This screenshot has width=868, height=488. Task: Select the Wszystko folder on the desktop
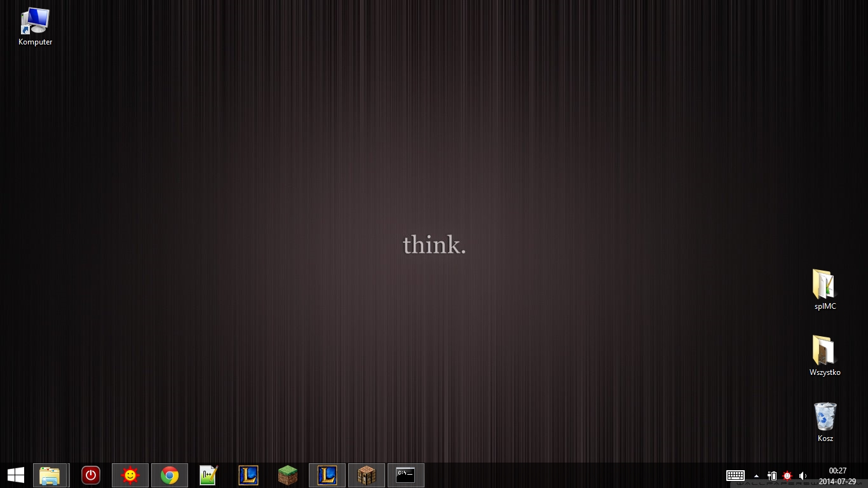pyautogui.click(x=825, y=356)
